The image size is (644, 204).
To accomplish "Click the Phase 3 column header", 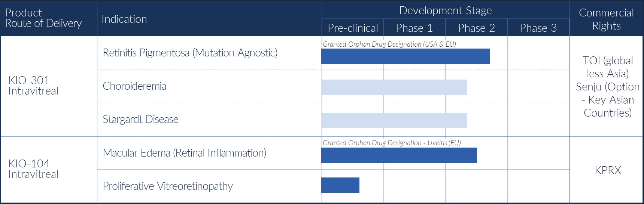I will click(538, 28).
